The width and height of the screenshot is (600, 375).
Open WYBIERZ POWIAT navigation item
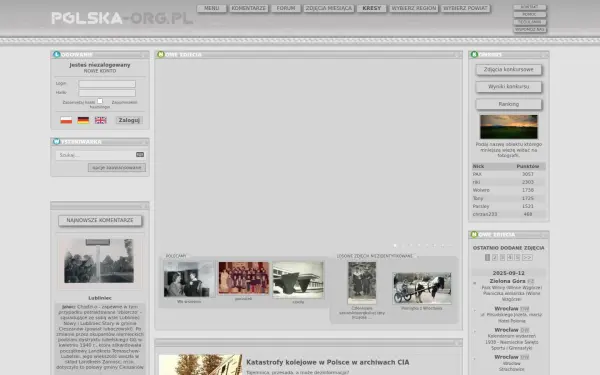tap(465, 8)
